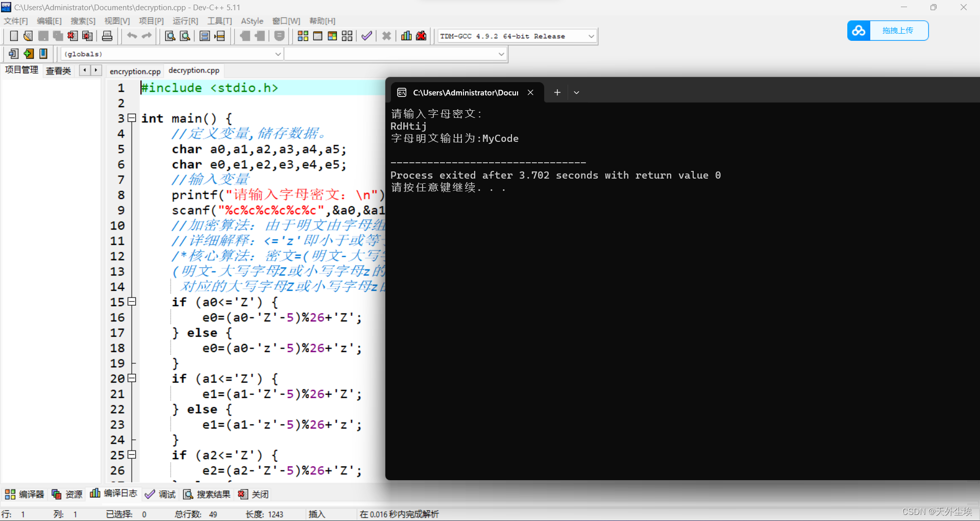Open the 编辑[E] menu
Image resolution: width=980 pixels, height=521 pixels.
point(49,21)
